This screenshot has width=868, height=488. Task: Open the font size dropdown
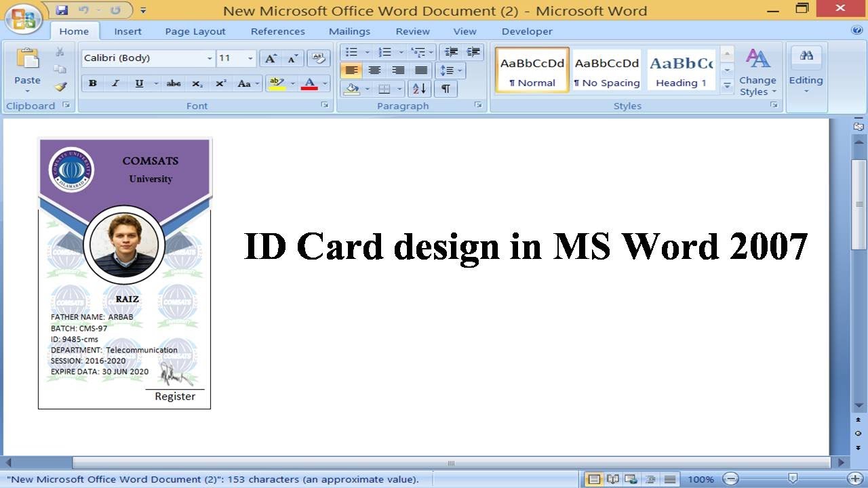tap(250, 58)
